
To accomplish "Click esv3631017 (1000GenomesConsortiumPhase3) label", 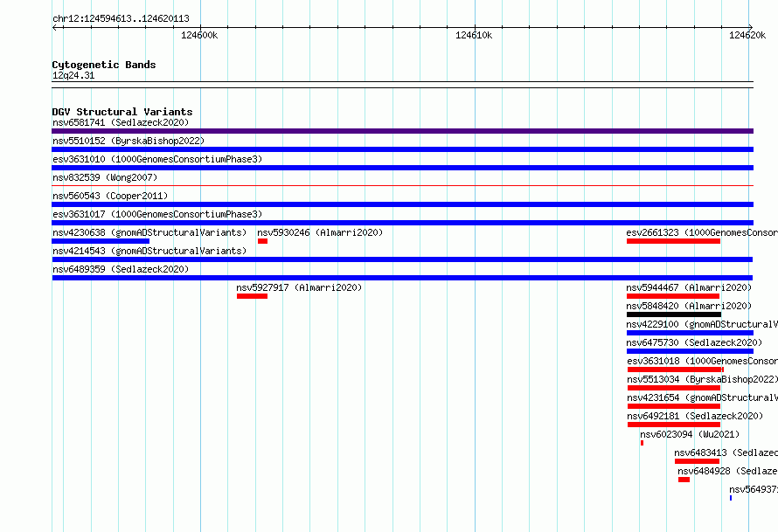I will 157,214.
